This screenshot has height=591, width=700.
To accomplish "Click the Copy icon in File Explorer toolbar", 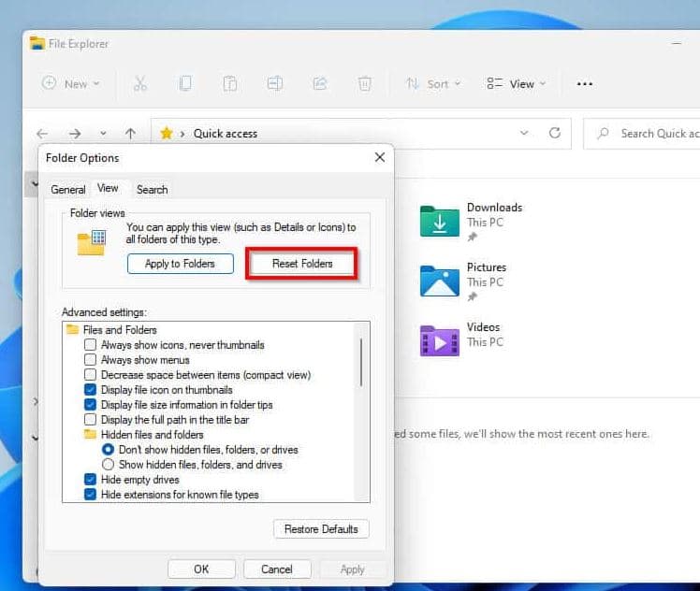I will (184, 83).
